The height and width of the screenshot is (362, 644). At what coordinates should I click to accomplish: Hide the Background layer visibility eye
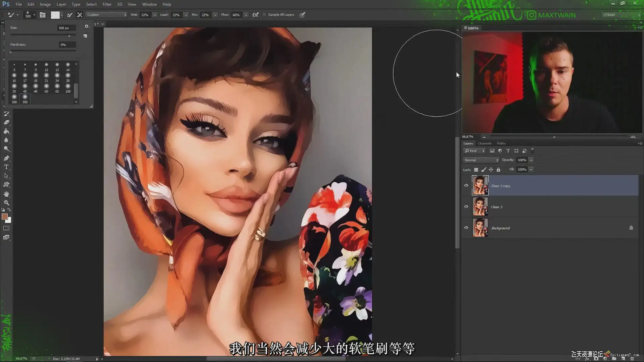coord(466,228)
